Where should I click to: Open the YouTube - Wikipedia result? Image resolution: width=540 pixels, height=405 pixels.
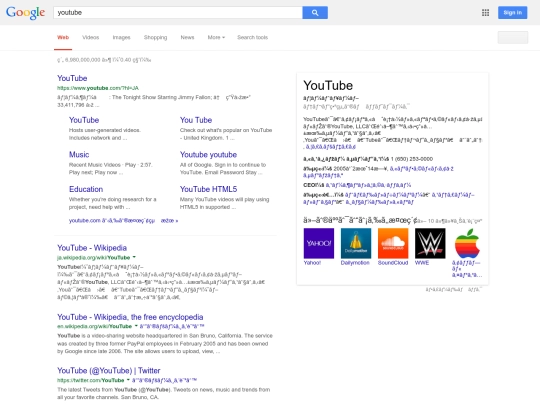tap(92, 248)
